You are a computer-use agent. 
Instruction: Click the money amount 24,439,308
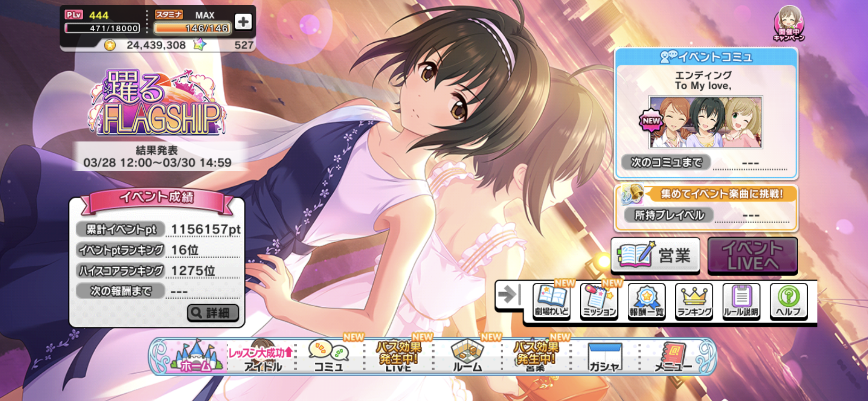pos(156,45)
